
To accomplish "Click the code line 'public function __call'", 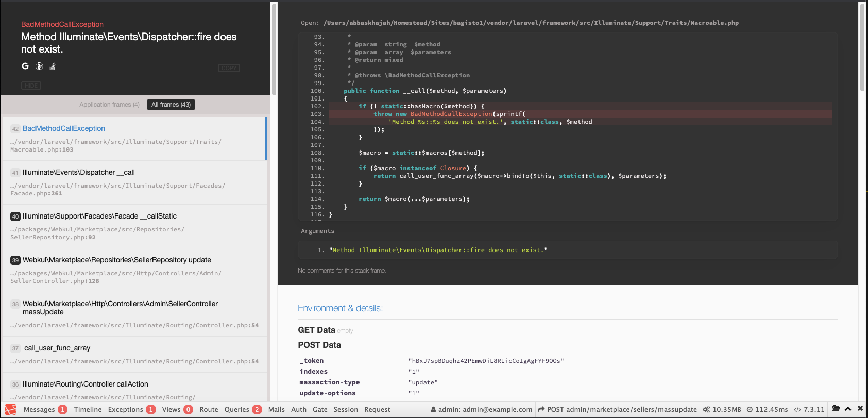I will coord(425,91).
